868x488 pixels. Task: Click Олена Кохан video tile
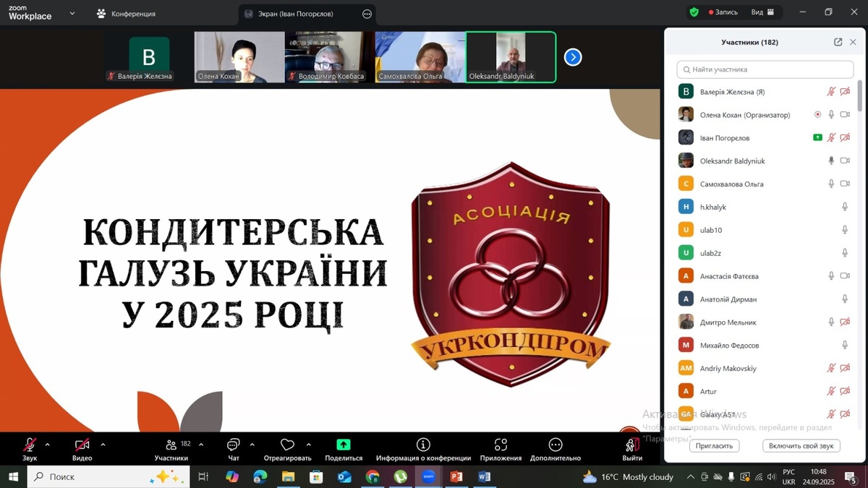(x=239, y=57)
